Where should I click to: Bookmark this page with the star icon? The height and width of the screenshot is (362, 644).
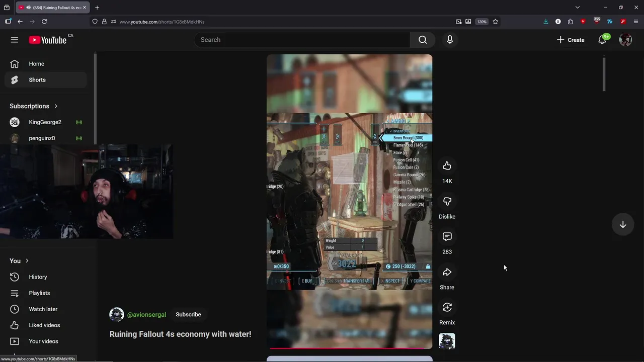pyautogui.click(x=496, y=22)
